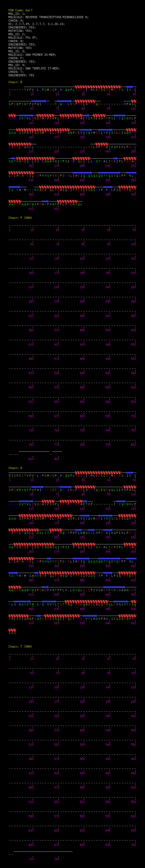Image resolution: width=145 pixels, height=868 pixels.
Task: Select "MOLECULE: DNA PRIMER 20-MER;" text
Action: [32, 55]
